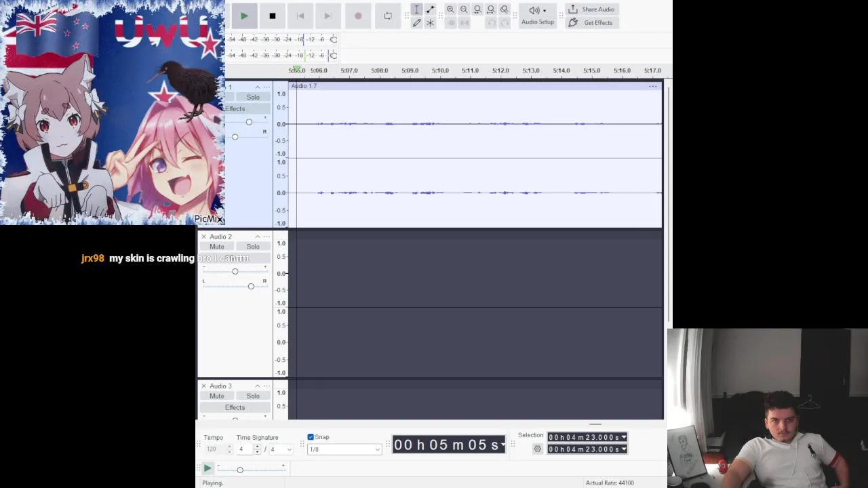Click the Zoom Out magnifier
This screenshot has height=488, width=868.
[x=464, y=9]
